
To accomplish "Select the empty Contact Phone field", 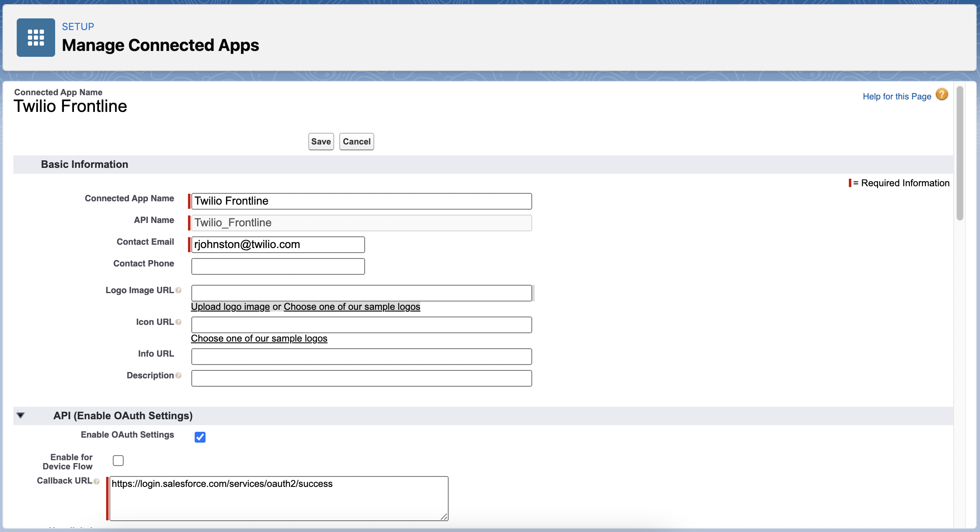I will point(278,266).
